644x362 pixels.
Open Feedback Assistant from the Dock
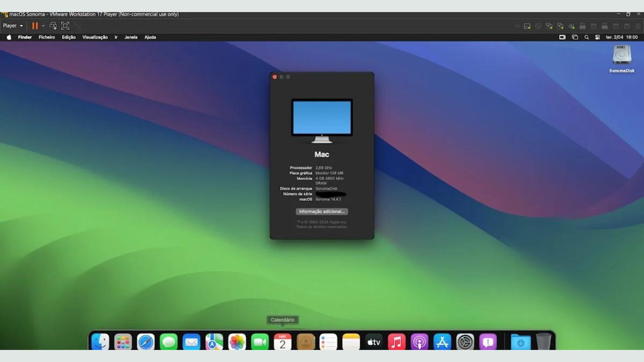488,342
